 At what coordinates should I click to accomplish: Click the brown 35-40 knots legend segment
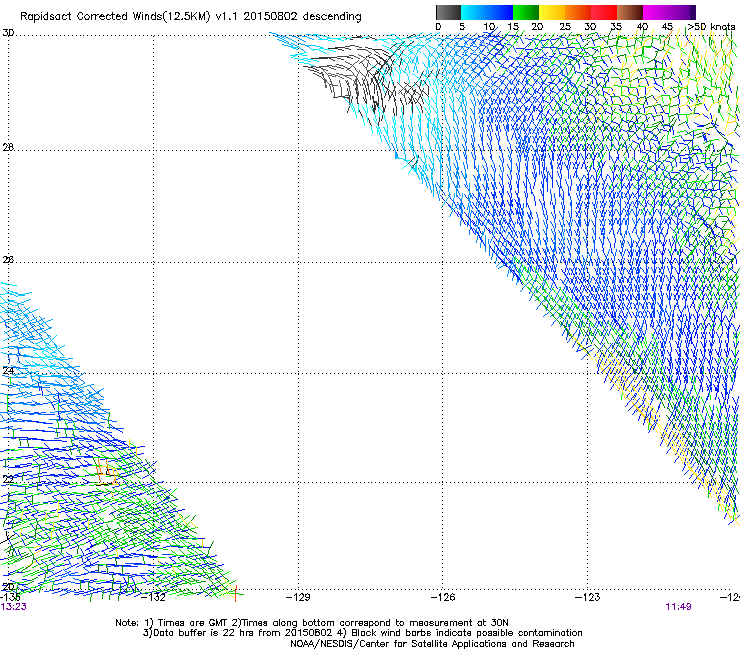click(630, 12)
